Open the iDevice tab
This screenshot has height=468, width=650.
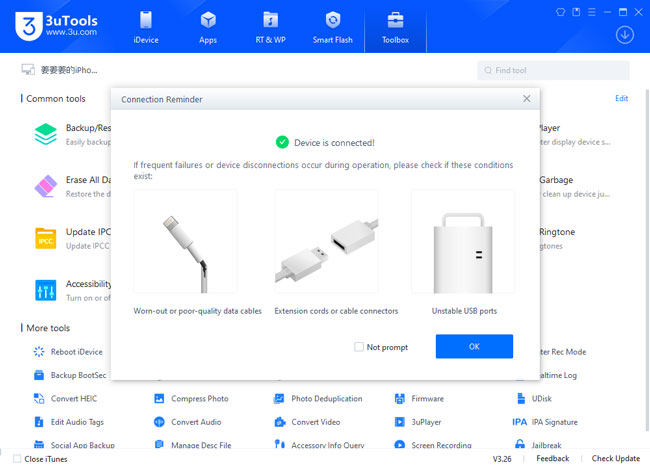[146, 27]
